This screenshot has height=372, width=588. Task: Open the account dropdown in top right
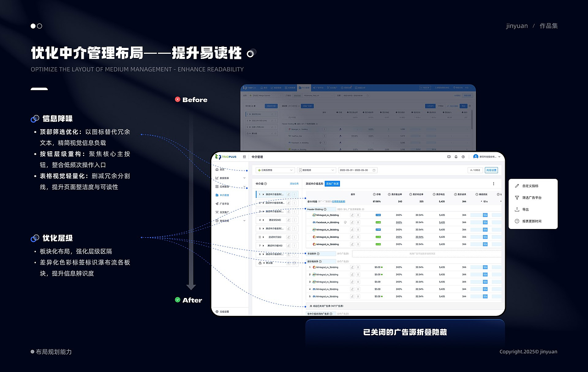(486, 157)
